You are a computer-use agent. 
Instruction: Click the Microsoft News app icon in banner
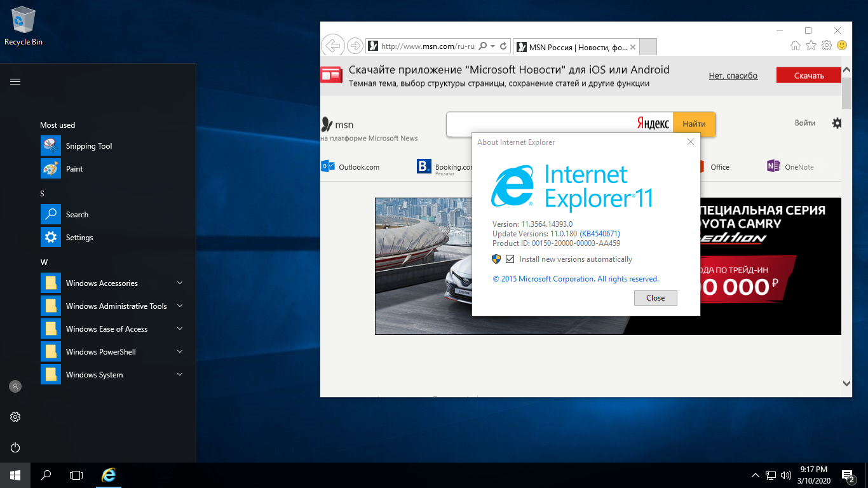coord(332,75)
